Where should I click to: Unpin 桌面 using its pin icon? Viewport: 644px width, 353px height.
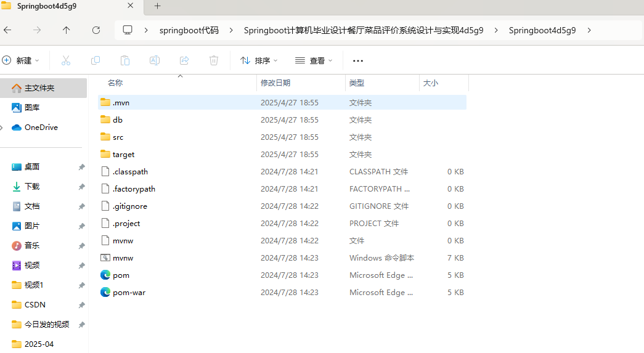tap(81, 167)
